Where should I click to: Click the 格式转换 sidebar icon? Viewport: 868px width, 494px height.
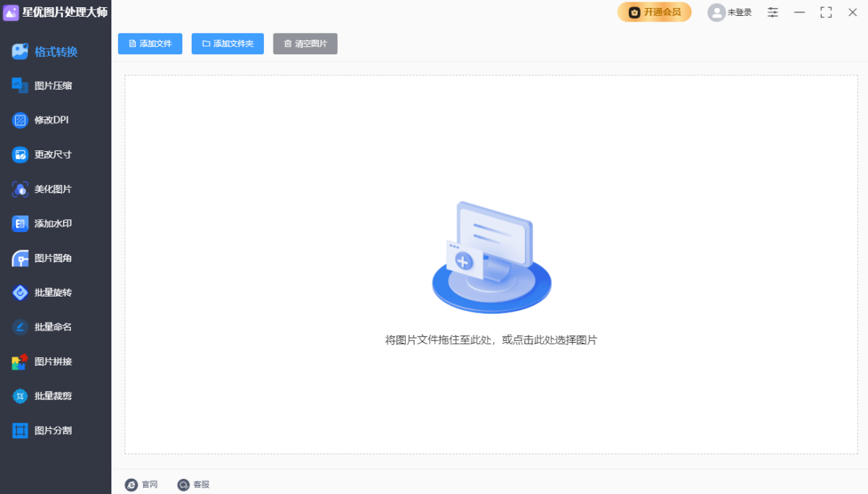pos(20,51)
